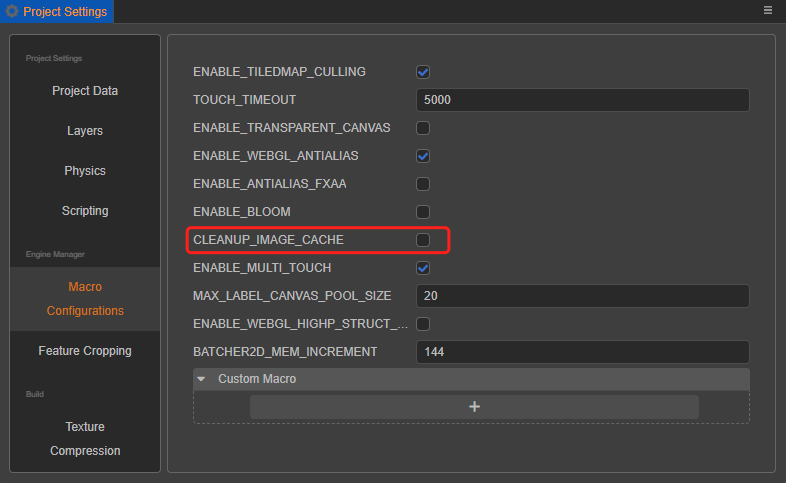Select the Physics settings entry
Viewport: 786px width, 483px height.
click(x=85, y=171)
